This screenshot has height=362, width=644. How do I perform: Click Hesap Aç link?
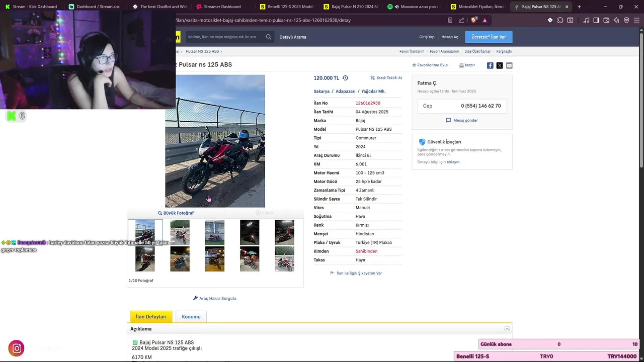[450, 37]
